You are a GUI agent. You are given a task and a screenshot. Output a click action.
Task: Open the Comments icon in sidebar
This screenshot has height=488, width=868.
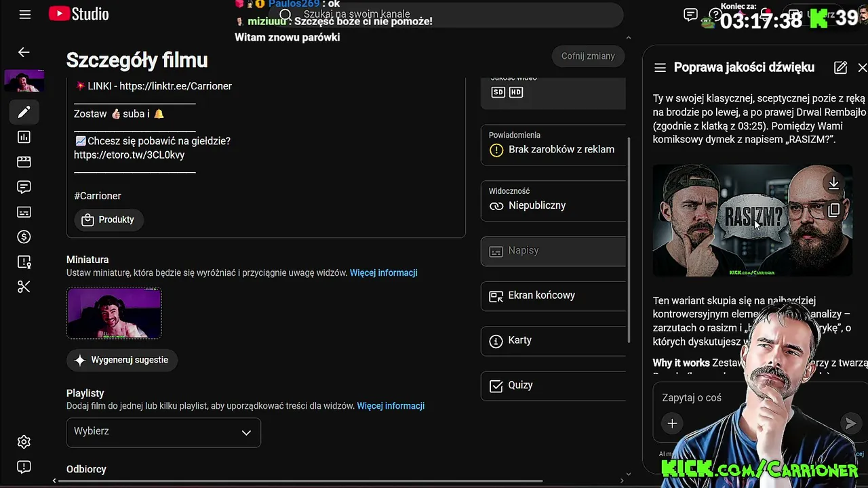coord(24,187)
